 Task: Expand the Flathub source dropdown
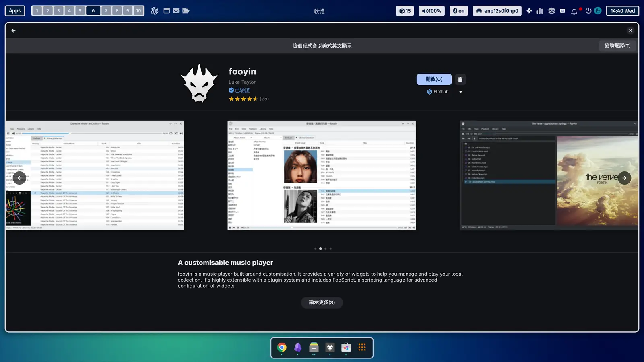(x=461, y=92)
